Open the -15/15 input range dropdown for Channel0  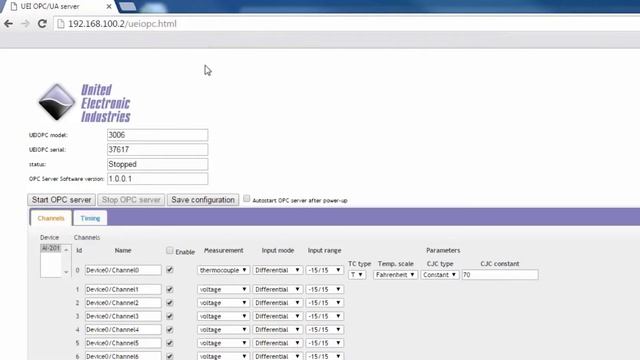click(325, 270)
